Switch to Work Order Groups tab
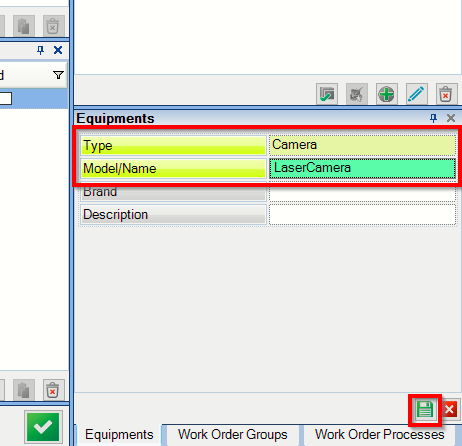This screenshot has height=446, width=462. coord(233,435)
